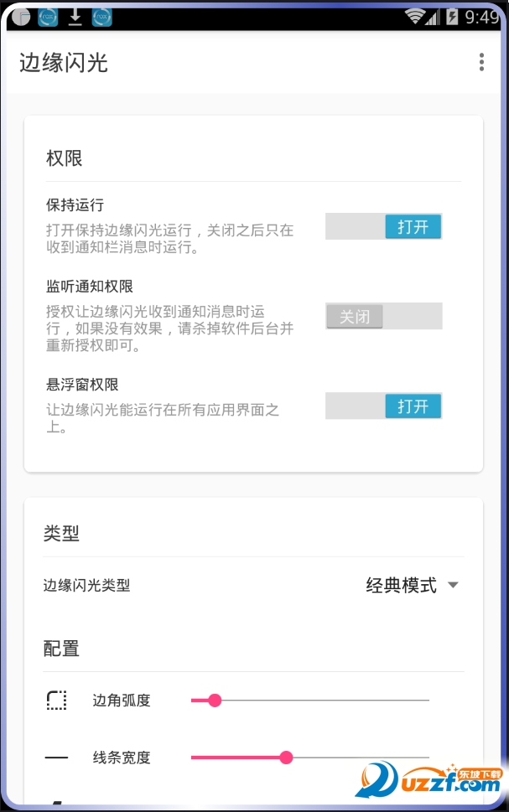Screen dimensions: 509x812
Task: Tap the download arrow in status bar
Action: 75,16
